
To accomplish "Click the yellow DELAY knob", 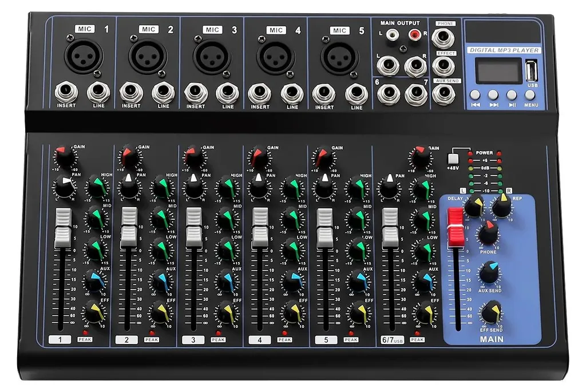I will point(474,207).
